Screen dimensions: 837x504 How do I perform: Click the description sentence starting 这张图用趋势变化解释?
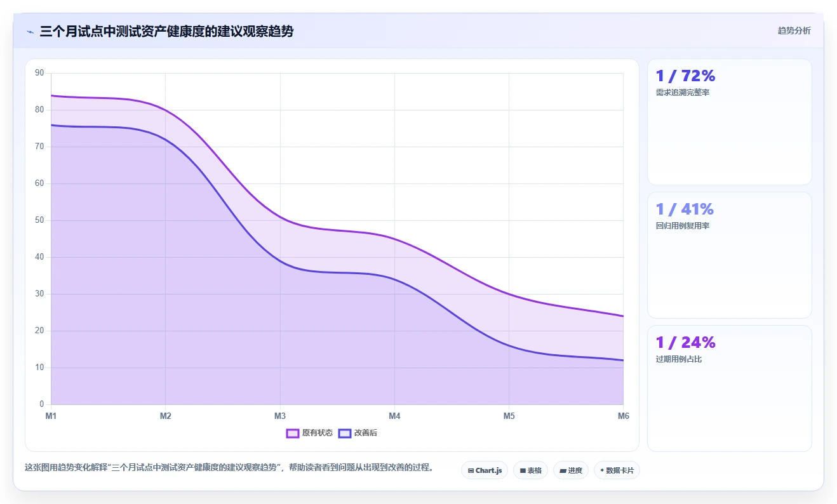[231, 468]
